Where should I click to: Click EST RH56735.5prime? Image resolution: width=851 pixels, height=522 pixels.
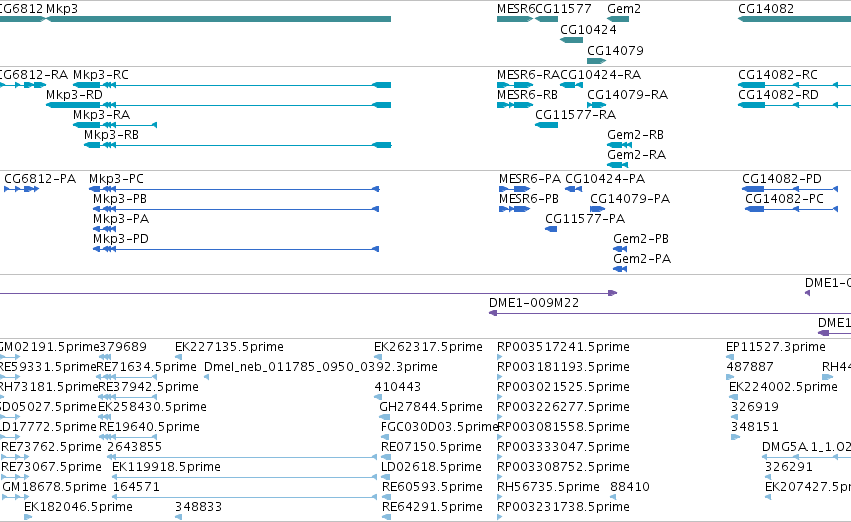(500, 498)
